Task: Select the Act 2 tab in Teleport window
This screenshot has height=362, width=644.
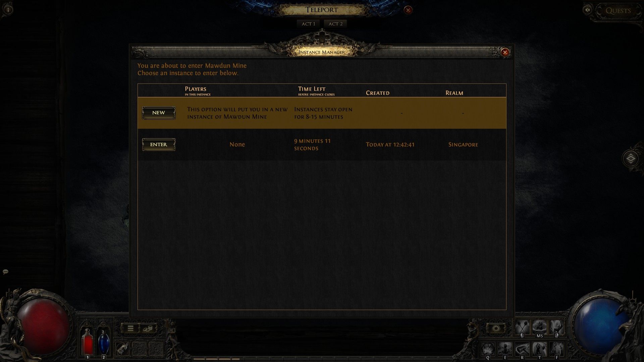Action: tap(335, 23)
